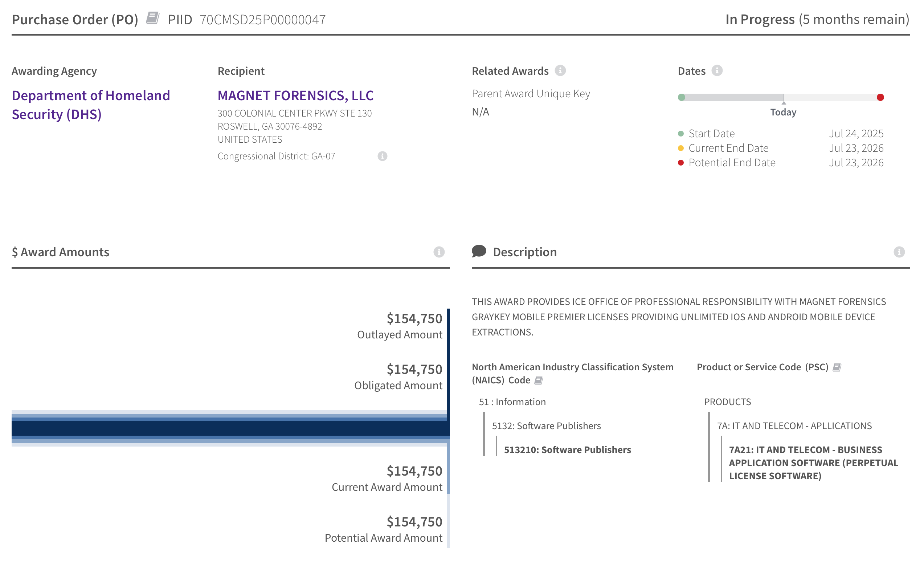Viewport: 924px width, 570px height.
Task: Click Description speech bubble icon
Action: coord(479,251)
